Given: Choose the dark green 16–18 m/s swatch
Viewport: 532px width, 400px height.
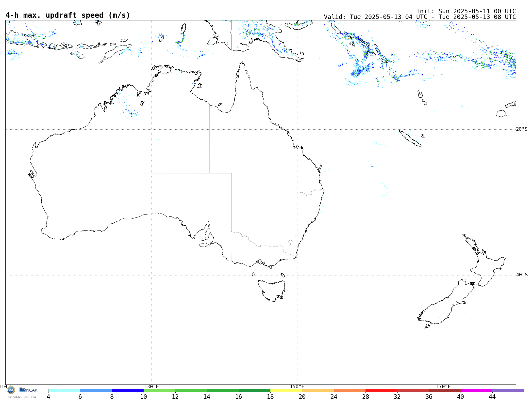Looking at the screenshot, I should click(254, 390).
